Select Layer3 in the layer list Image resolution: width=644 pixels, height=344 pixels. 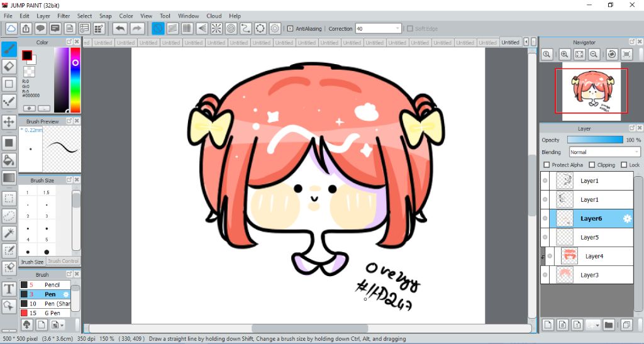tap(587, 275)
